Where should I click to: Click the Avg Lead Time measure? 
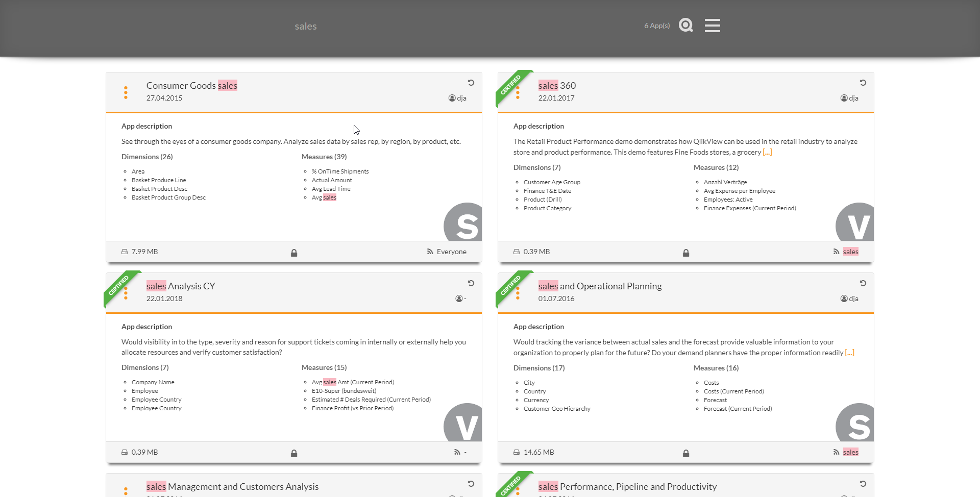tap(331, 189)
